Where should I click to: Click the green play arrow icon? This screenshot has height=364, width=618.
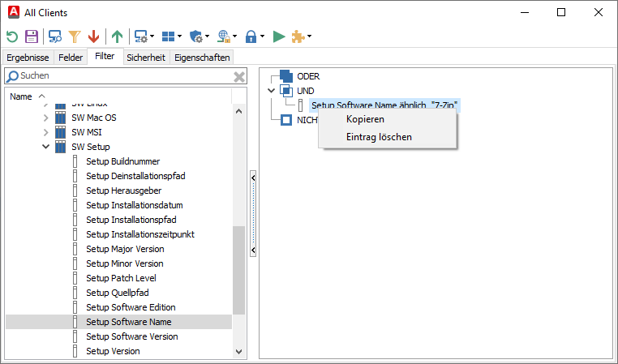tap(278, 36)
